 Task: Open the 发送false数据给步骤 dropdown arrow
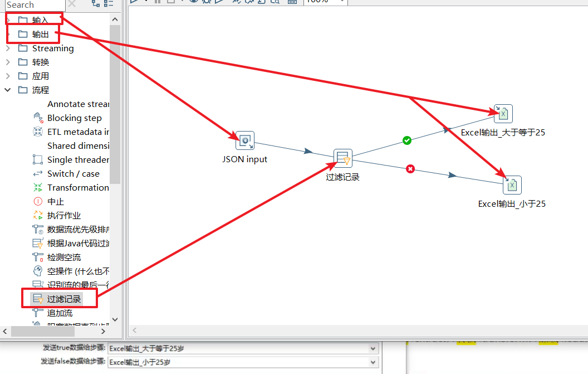(373, 362)
